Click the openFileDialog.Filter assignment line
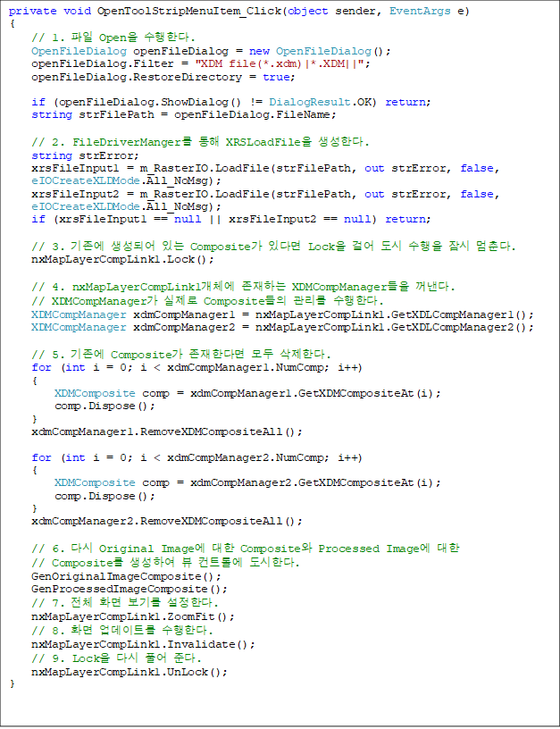This screenshot has height=729, width=560. [201, 63]
